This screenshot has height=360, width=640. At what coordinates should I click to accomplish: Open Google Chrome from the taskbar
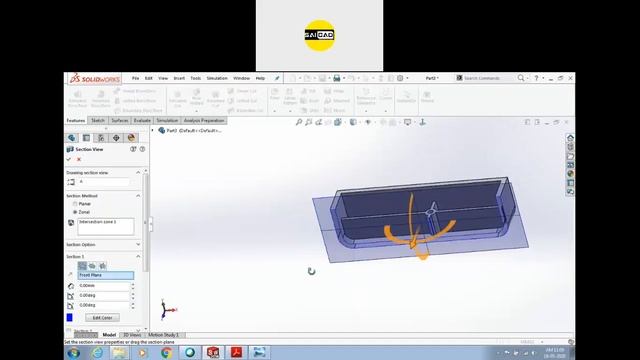click(x=166, y=352)
